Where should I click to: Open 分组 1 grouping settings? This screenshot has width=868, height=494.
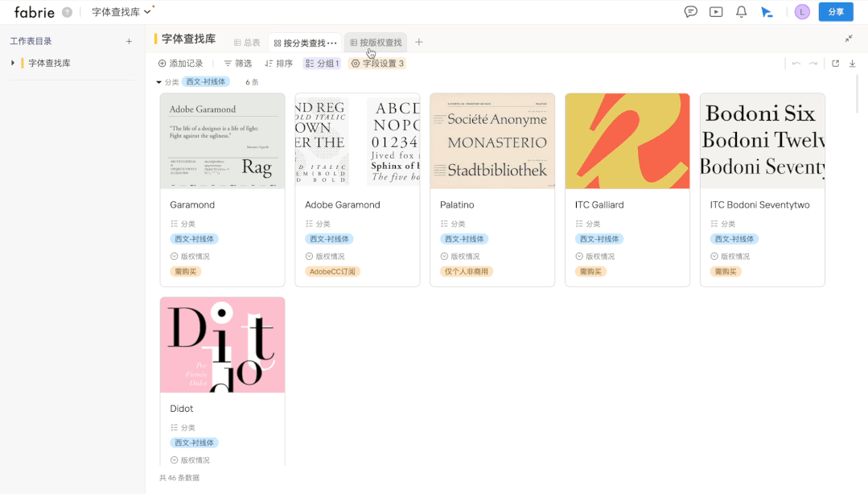[x=322, y=64]
